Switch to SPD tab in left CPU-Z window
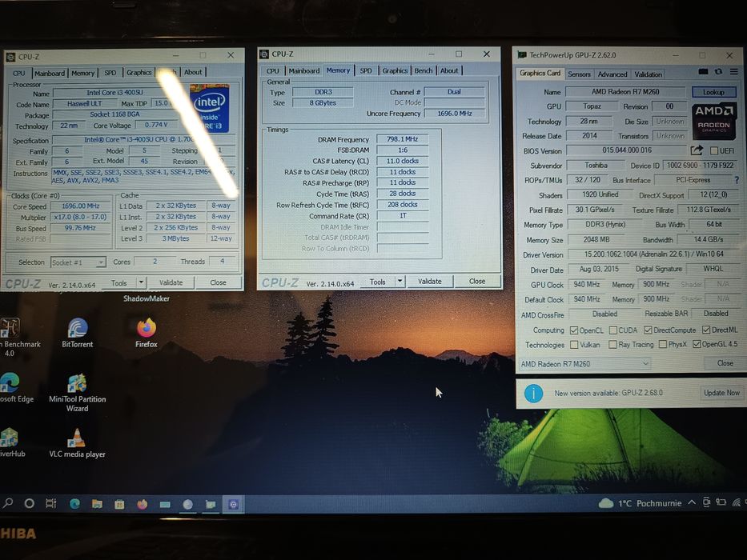This screenshot has width=747, height=560. coord(110,73)
